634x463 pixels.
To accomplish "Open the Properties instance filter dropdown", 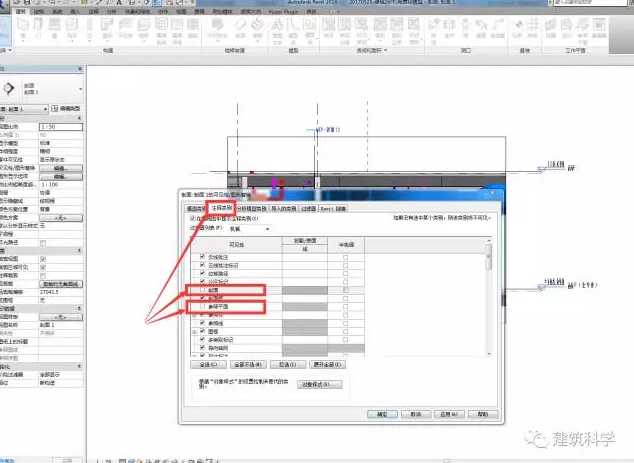I will 24,109.
